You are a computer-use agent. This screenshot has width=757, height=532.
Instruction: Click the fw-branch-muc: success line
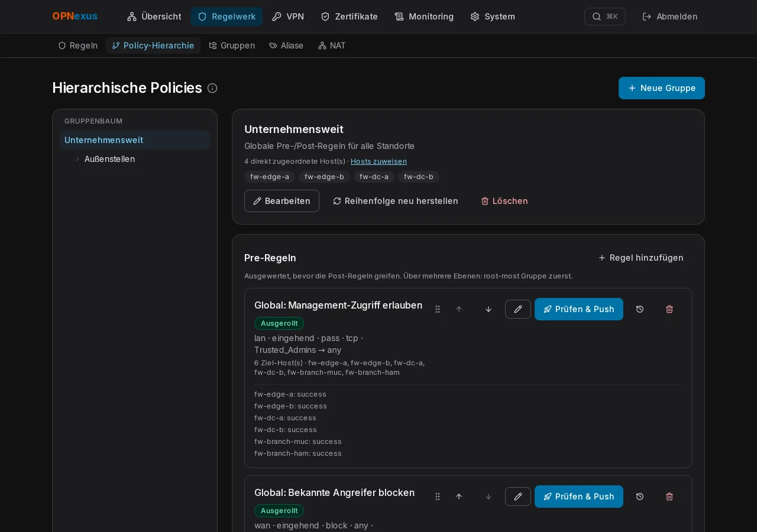click(298, 442)
